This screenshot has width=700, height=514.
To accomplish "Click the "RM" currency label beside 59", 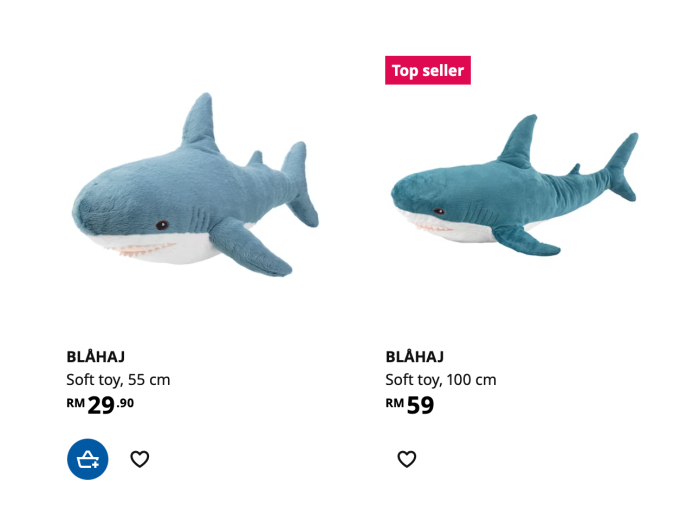I will (394, 403).
